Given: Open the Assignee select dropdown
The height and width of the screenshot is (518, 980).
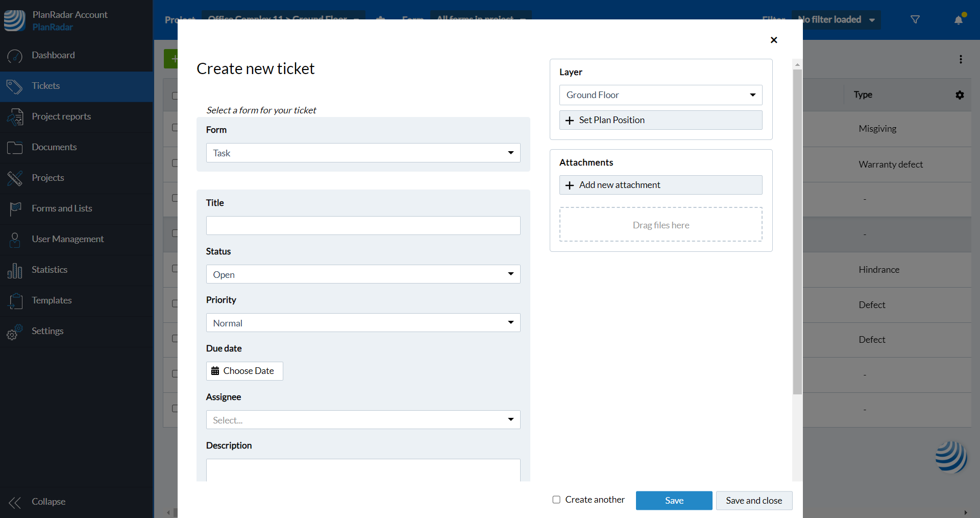Looking at the screenshot, I should (363, 420).
